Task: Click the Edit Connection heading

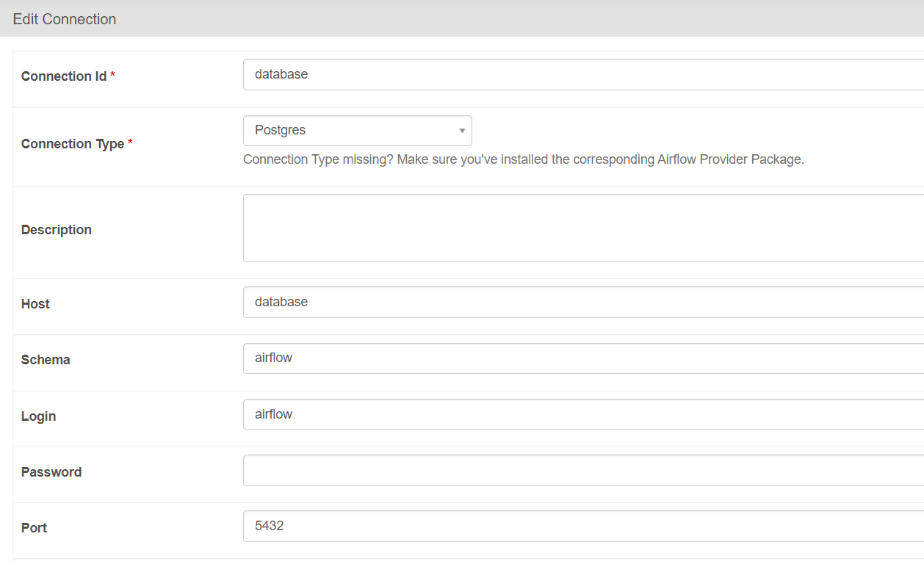Action: [x=65, y=19]
